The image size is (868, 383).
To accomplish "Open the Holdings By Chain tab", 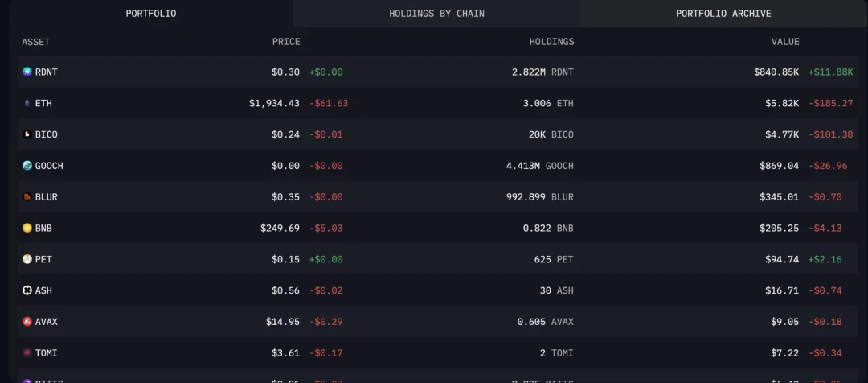I will (436, 14).
